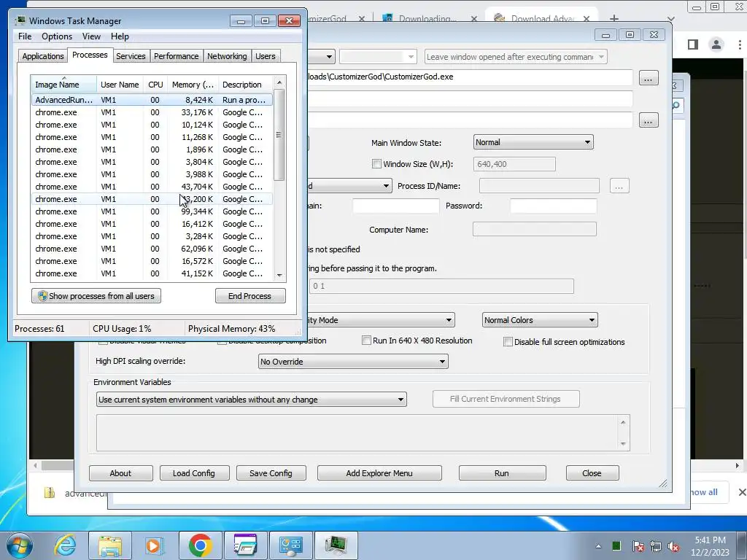Toggle Chrome side panel icon
747x560 pixels.
[x=693, y=44]
